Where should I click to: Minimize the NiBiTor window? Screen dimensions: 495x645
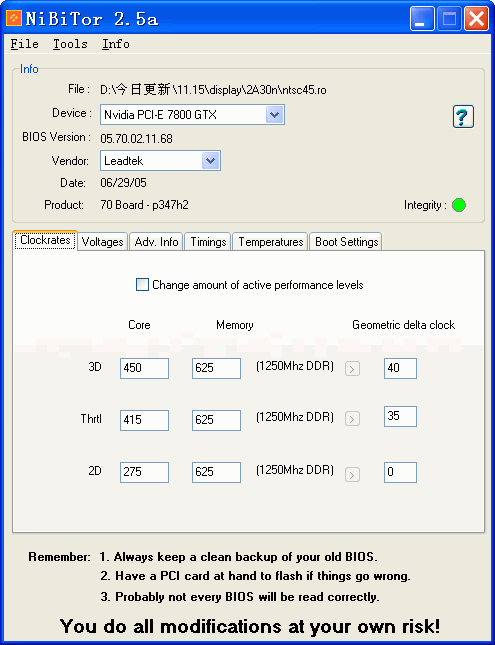422,19
